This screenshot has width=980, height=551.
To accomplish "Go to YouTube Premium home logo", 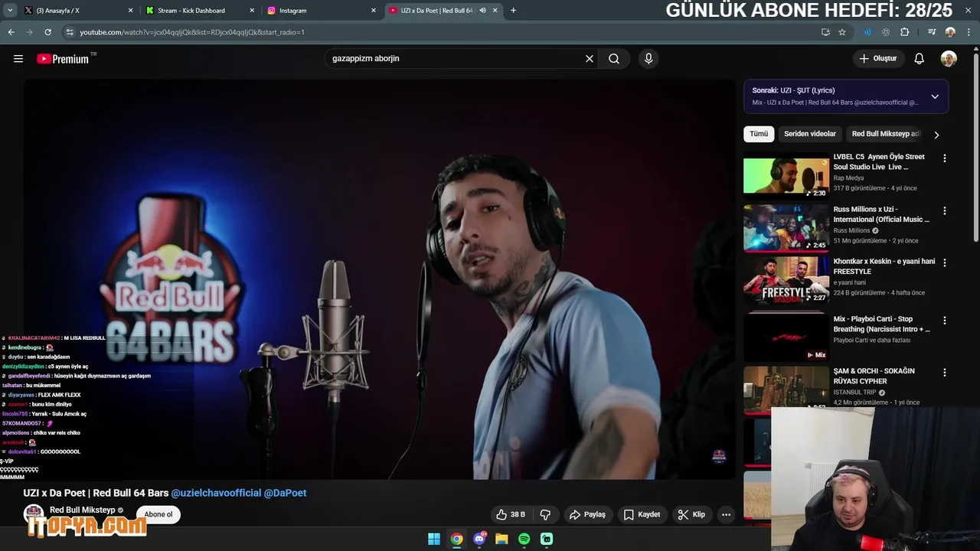I will click(x=63, y=59).
